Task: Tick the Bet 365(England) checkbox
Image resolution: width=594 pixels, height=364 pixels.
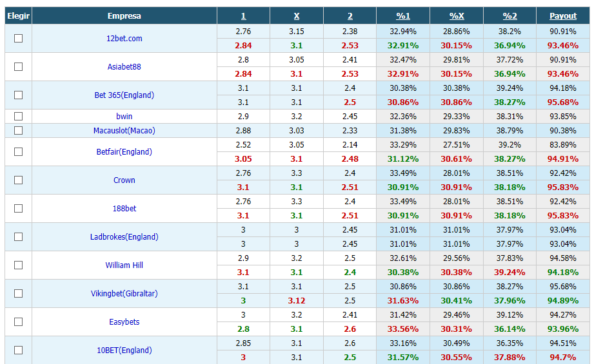Action: [18, 95]
